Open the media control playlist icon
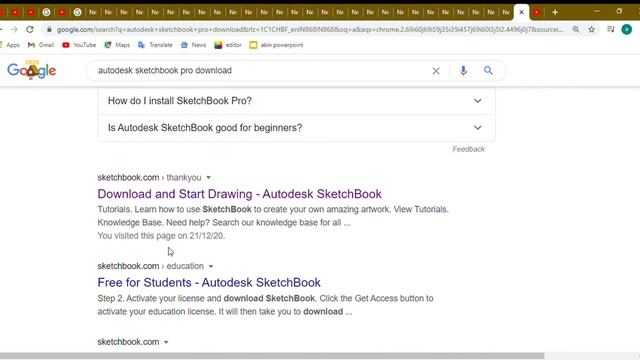Image resolution: width=640 pixels, height=360 pixels. [x=611, y=29]
